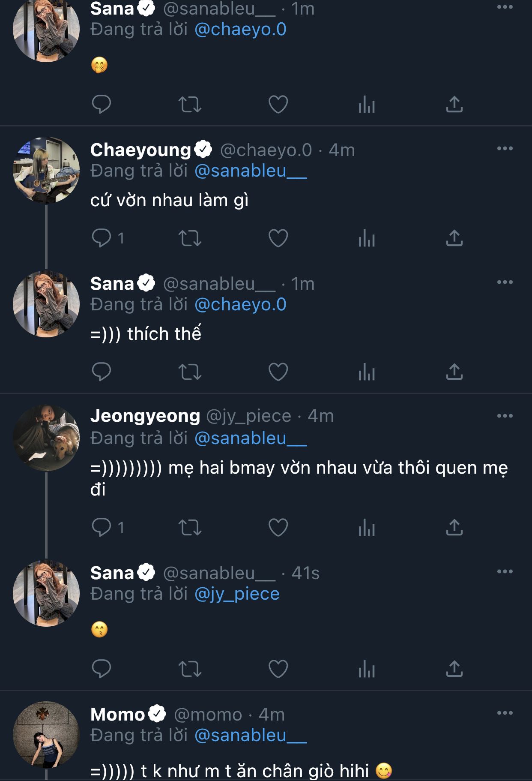The height and width of the screenshot is (781, 532).
Task: Like Sana's "thích thế" reply
Action: tap(278, 372)
